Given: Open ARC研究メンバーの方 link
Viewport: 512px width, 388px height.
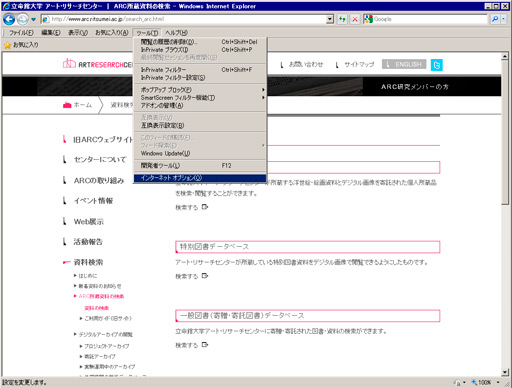Looking at the screenshot, I should 415,87.
